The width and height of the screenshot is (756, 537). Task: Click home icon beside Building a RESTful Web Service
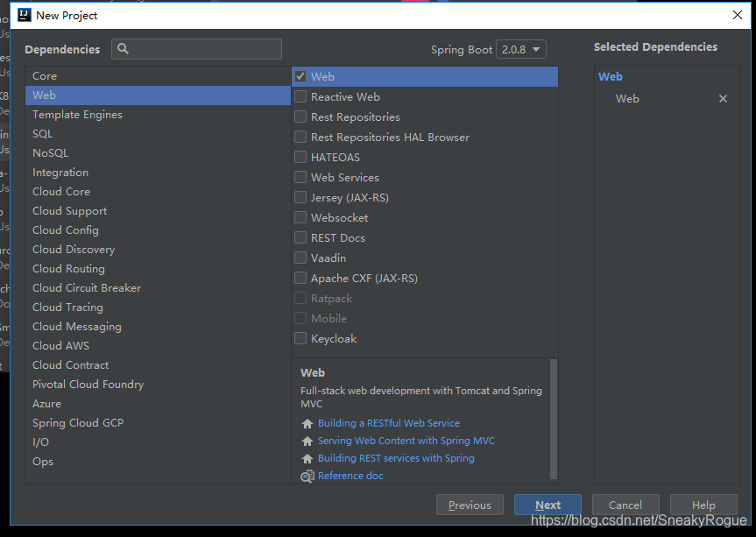pos(307,423)
